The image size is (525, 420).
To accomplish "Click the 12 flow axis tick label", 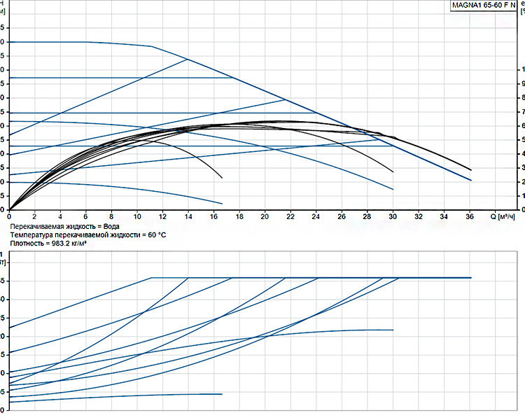I will click(x=162, y=217).
